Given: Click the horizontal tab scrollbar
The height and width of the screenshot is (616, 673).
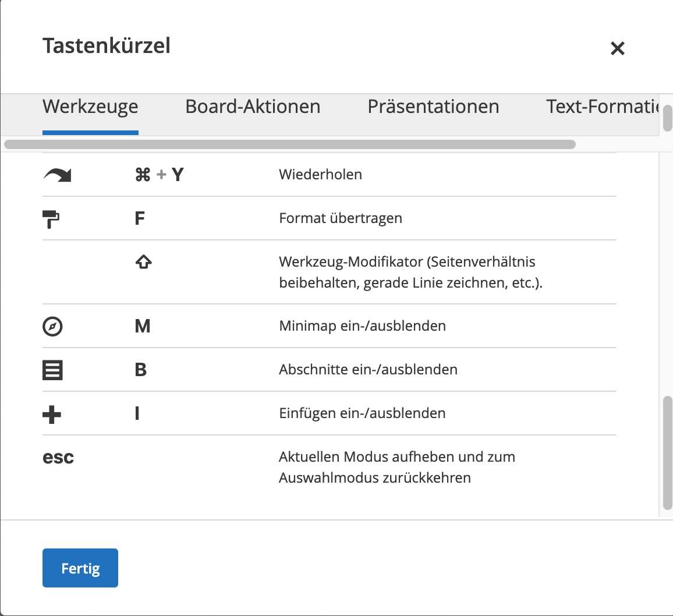Looking at the screenshot, I should coord(290,144).
